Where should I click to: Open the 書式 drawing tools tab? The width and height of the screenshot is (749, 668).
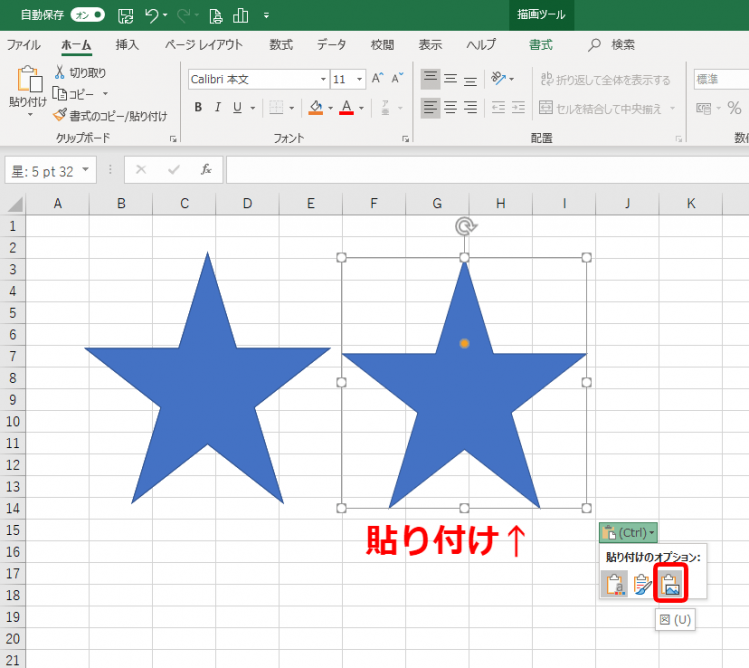[541, 45]
